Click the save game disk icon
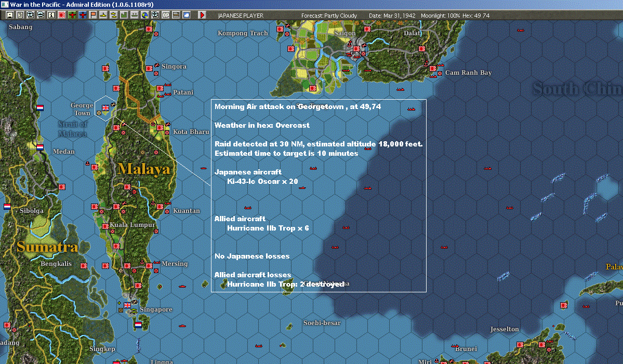This screenshot has width=623, height=364. click(x=9, y=15)
